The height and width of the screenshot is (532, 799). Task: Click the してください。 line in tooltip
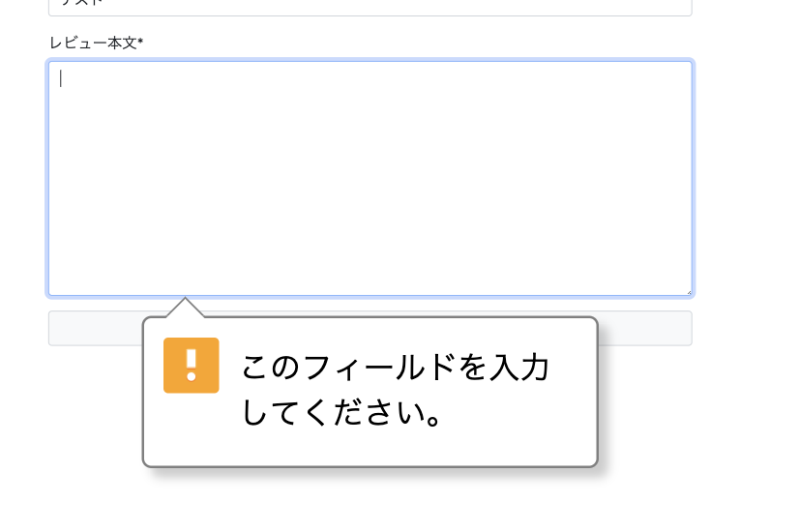pyautogui.click(x=342, y=414)
